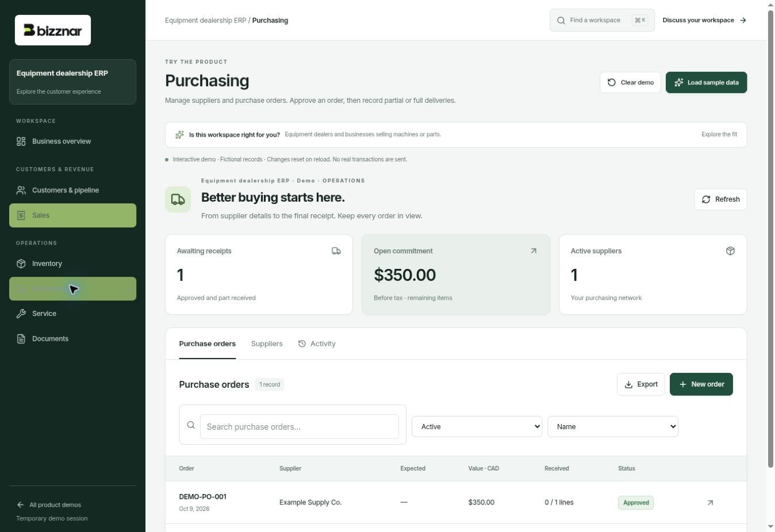The height and width of the screenshot is (532, 775).
Task: Switch to the Purchase orders tab
Action: [x=208, y=344]
